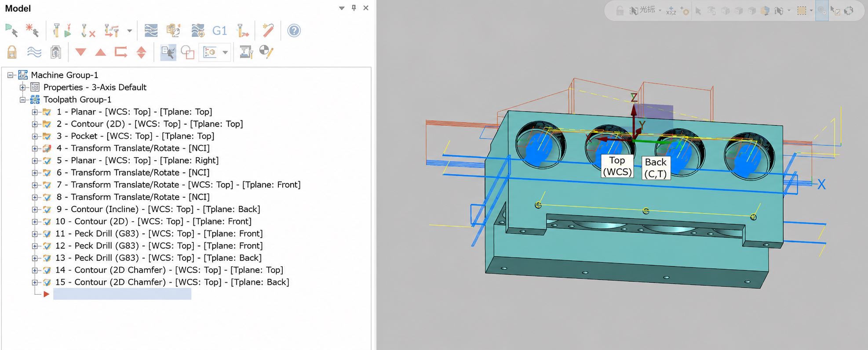Image resolution: width=868 pixels, height=350 pixels.
Task: Click the simulator options wave icon
Action: [x=198, y=31]
